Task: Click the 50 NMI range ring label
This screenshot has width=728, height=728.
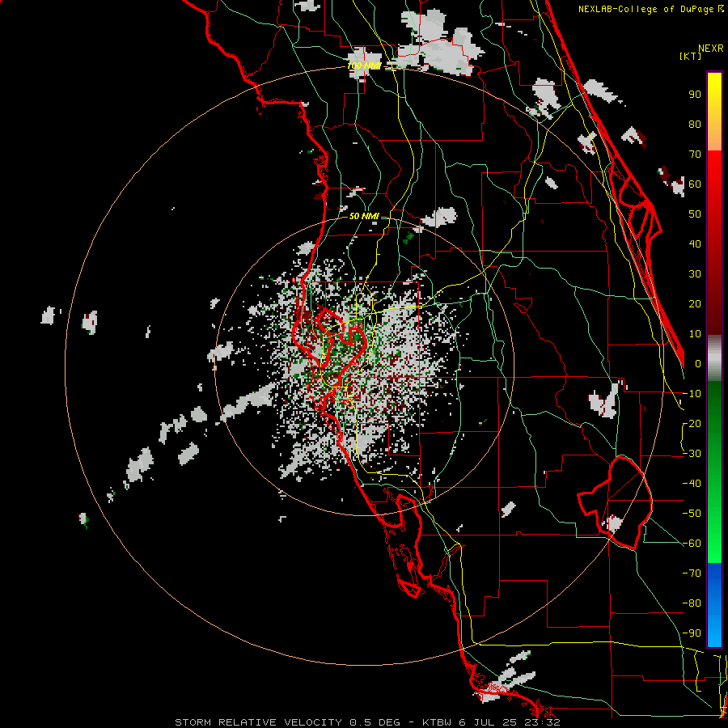Action: click(363, 216)
